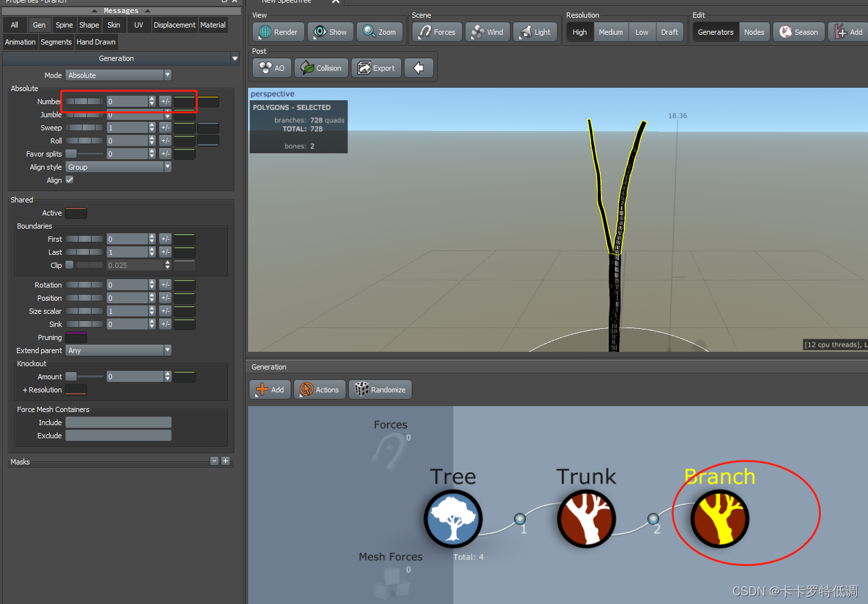Click the AO post button
Viewport: 868px width, 604px height.
click(272, 67)
